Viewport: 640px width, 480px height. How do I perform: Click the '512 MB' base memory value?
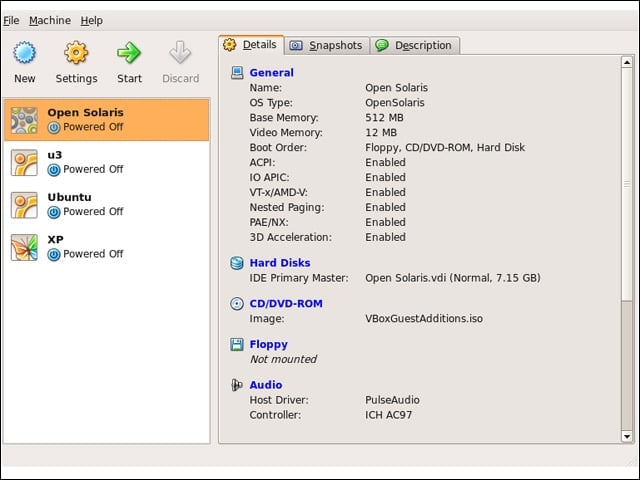pos(384,118)
